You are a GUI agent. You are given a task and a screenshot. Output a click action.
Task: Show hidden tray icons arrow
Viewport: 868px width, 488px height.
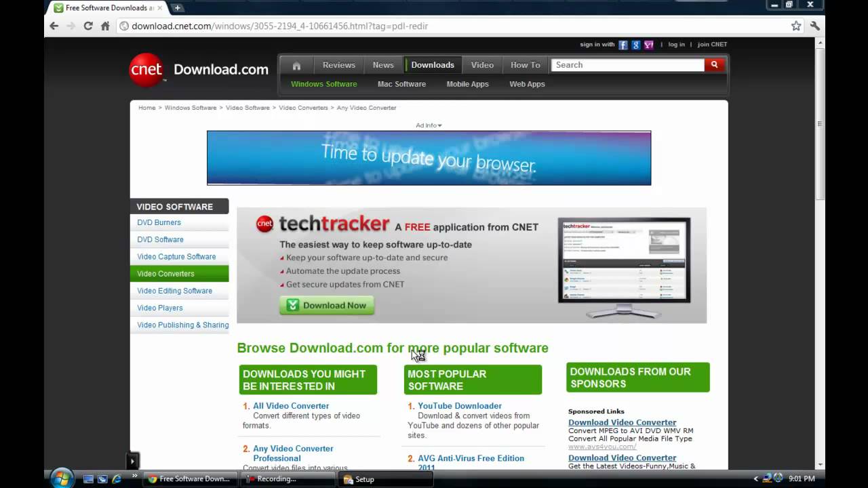756,479
